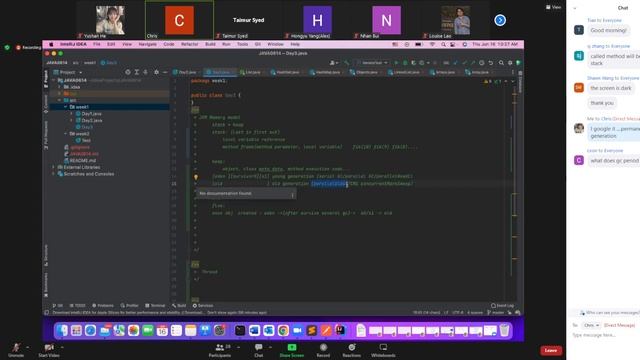Open options arrow beside Participants
Screen dimensions: 640x360
coord(238,347)
